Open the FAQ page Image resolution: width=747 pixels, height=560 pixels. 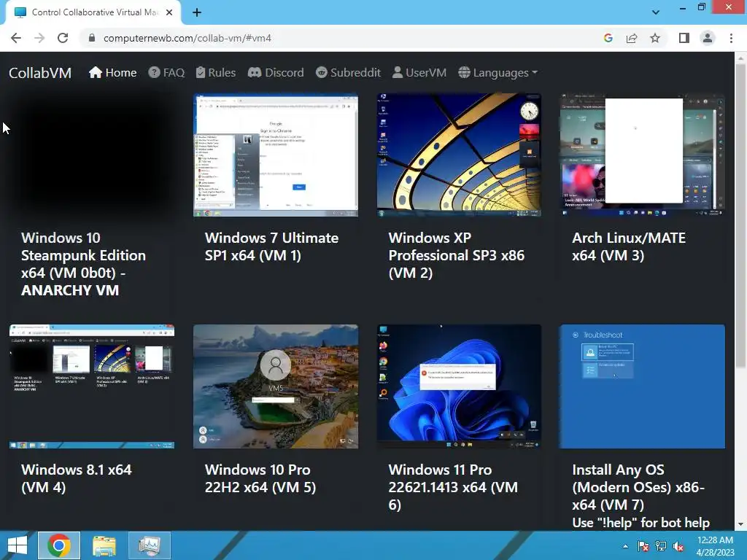pyautogui.click(x=166, y=73)
